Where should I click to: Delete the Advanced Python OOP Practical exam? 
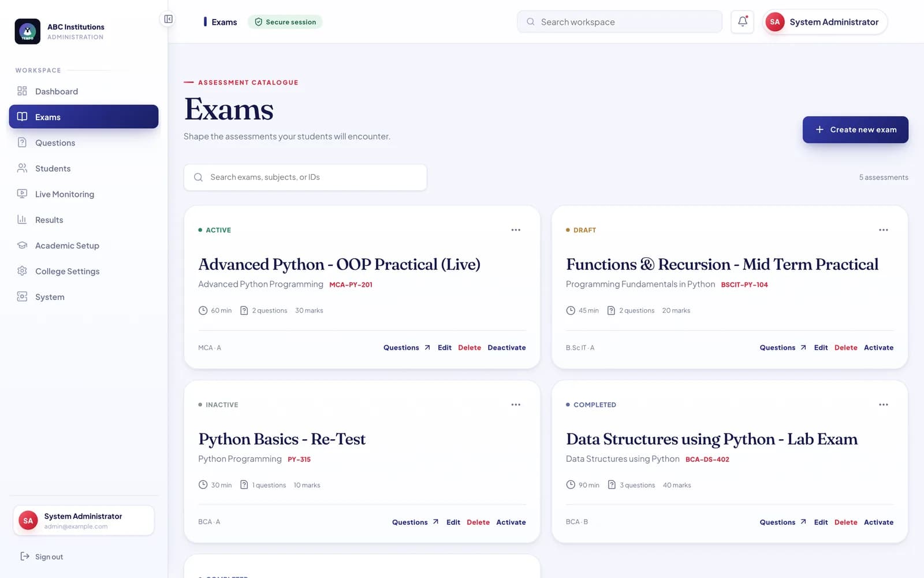pyautogui.click(x=470, y=347)
